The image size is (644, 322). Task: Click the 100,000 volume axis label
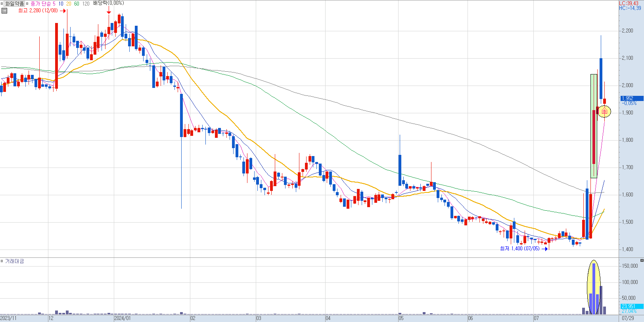(x=630, y=282)
